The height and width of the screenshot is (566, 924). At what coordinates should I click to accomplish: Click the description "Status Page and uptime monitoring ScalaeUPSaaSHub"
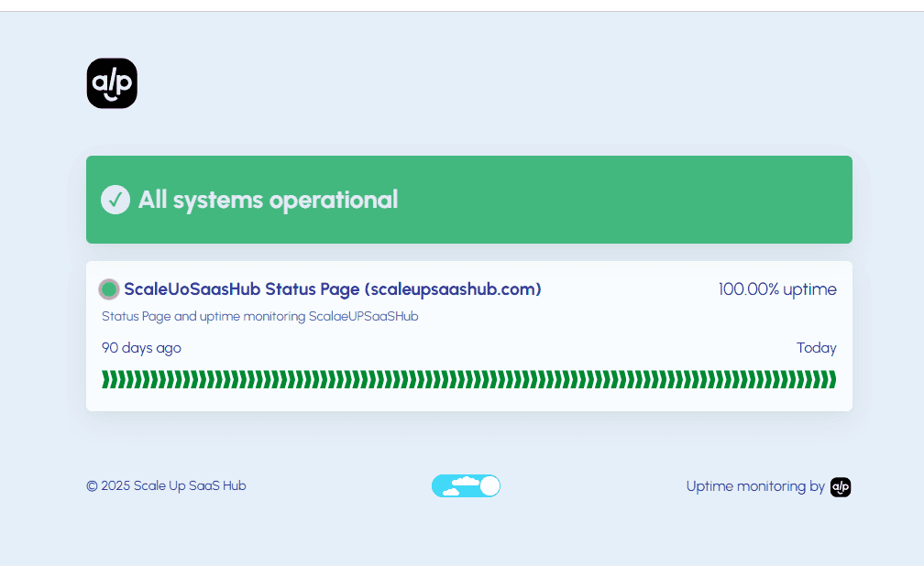260,316
